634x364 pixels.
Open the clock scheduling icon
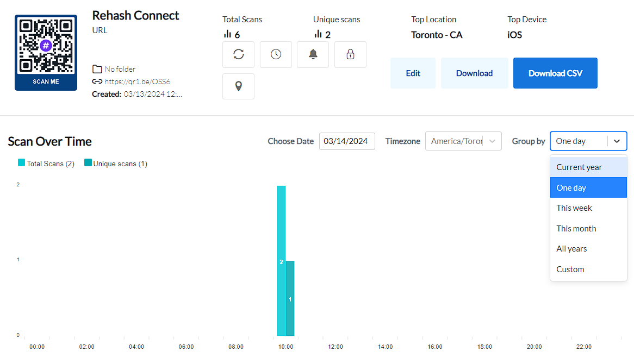(x=276, y=54)
